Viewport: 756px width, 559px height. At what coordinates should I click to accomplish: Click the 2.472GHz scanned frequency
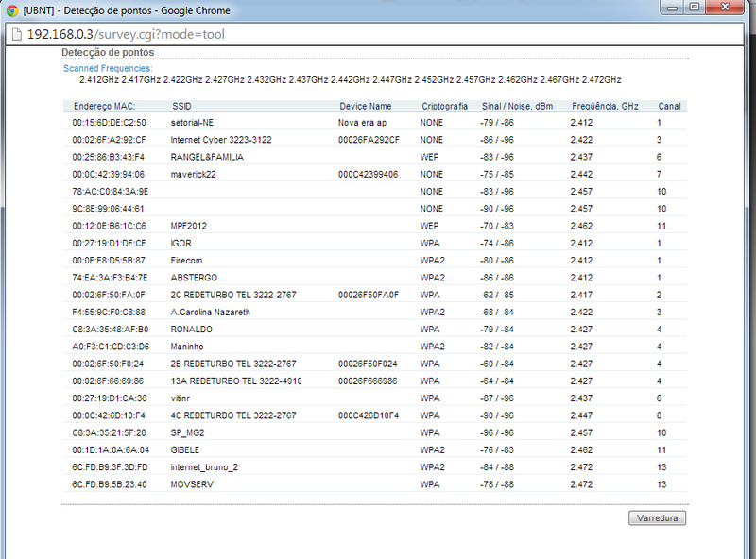[601, 80]
